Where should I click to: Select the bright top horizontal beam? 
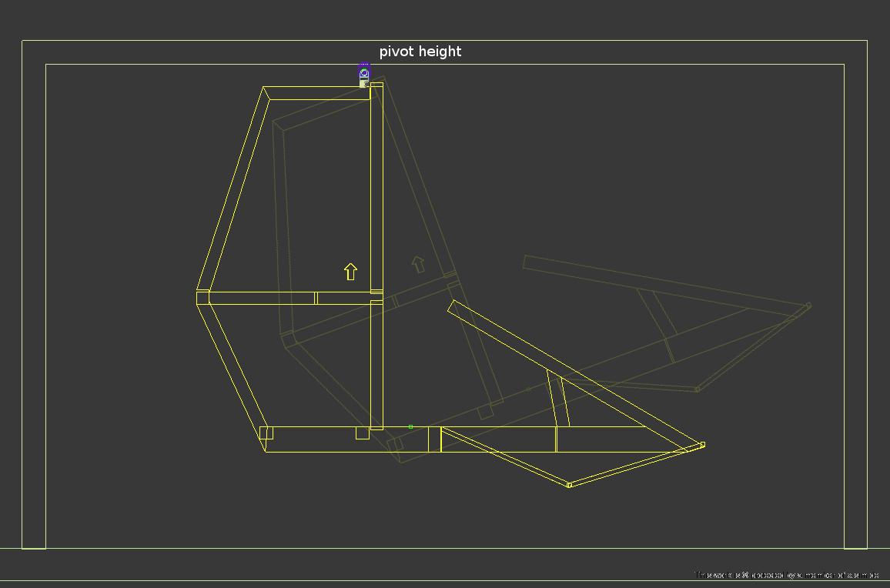[x=316, y=93]
